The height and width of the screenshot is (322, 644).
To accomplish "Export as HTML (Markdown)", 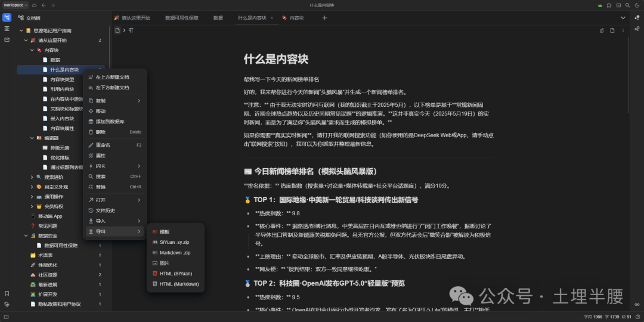I will point(175,284).
